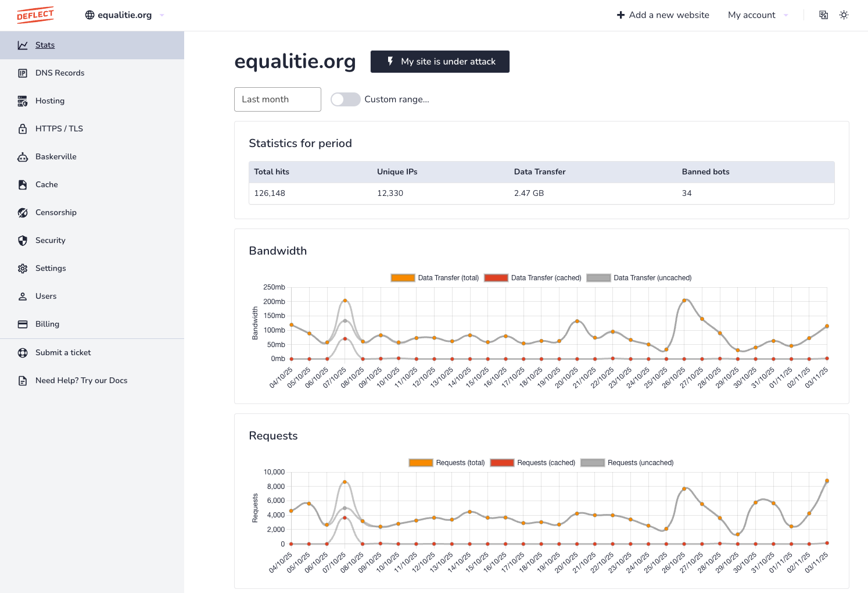The height and width of the screenshot is (593, 868).
Task: Click the language translate icon
Action: [x=823, y=15]
